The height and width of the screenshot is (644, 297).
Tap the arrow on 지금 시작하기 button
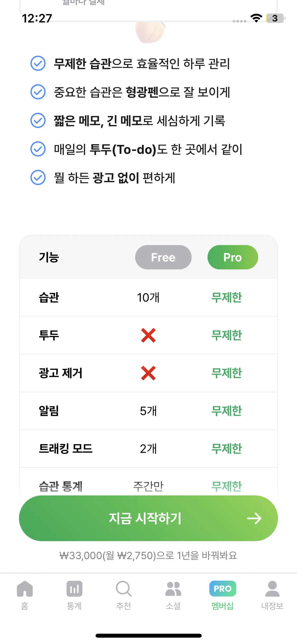pos(254,518)
